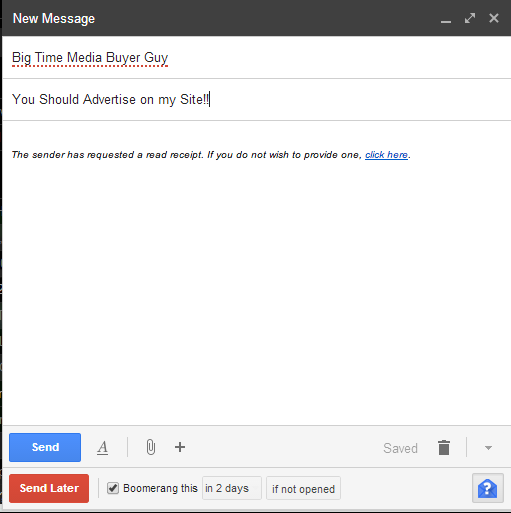Open Boomerang help envelope icon

tap(488, 488)
